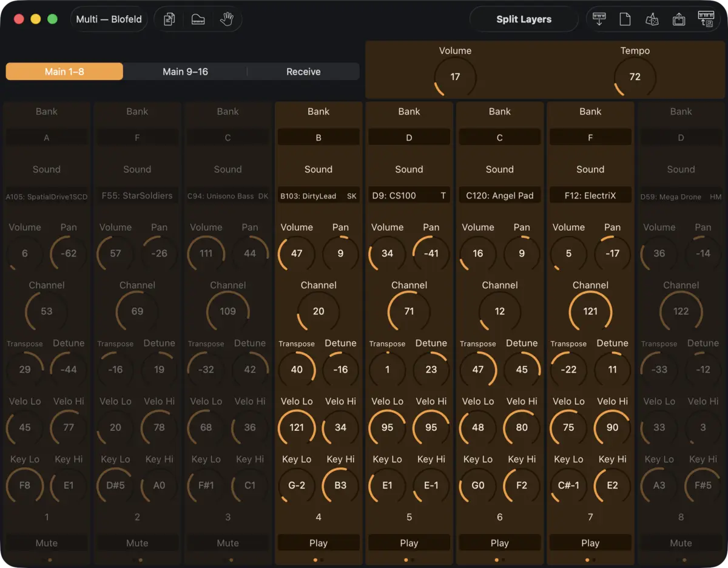Click part 3 Detune knob showing 42
Viewport: 728px width, 568px height.
click(x=250, y=370)
